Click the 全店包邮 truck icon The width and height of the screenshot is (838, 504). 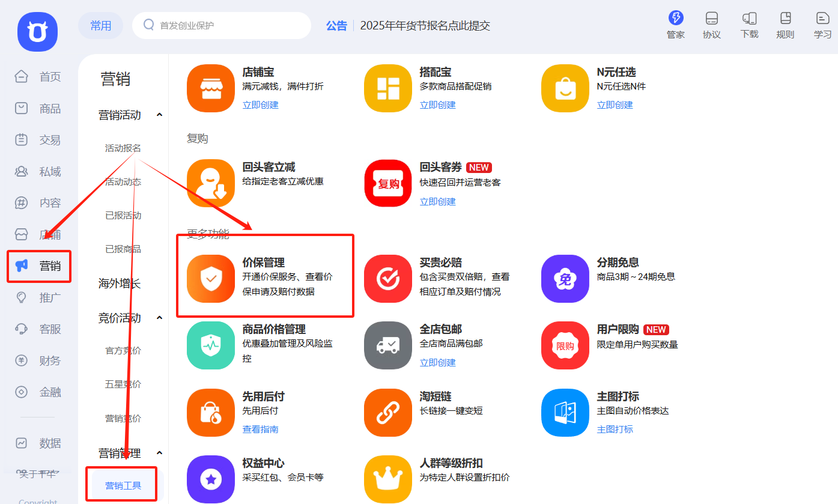pos(388,345)
